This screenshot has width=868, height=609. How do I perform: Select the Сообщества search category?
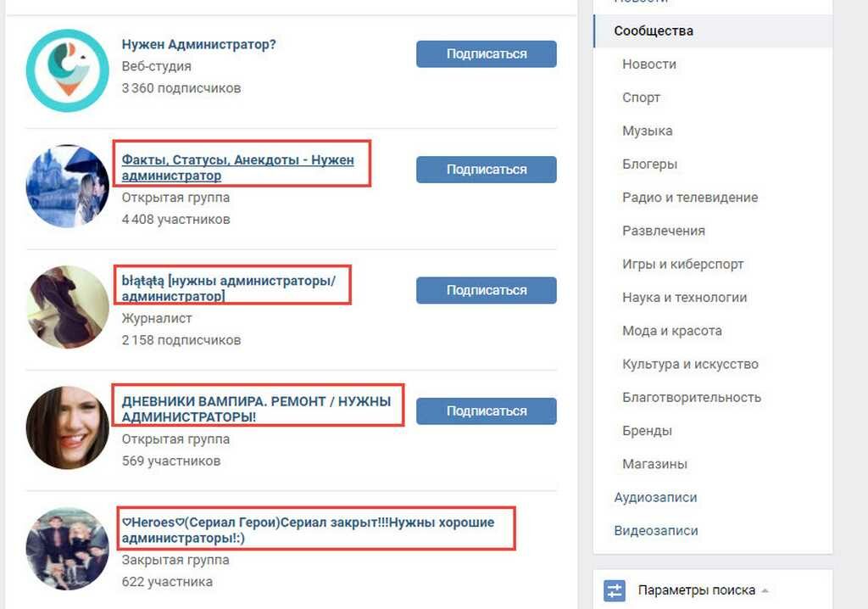pyautogui.click(x=654, y=31)
